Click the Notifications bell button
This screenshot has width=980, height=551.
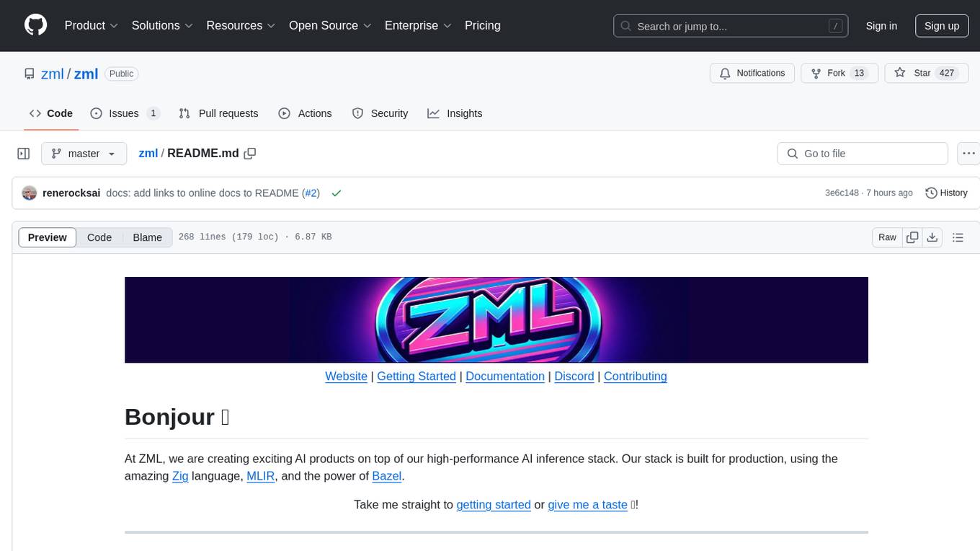(x=752, y=73)
